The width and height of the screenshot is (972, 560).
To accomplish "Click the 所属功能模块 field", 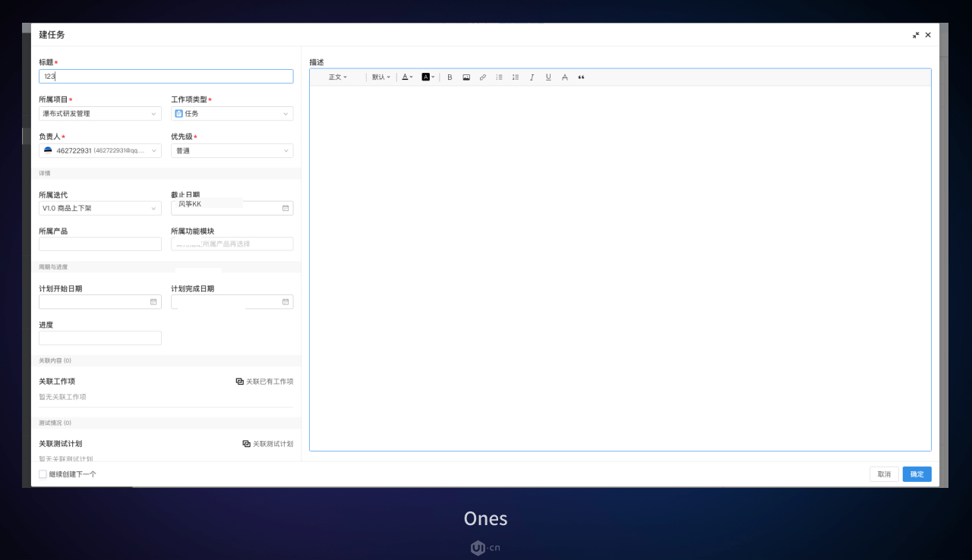I will [232, 244].
